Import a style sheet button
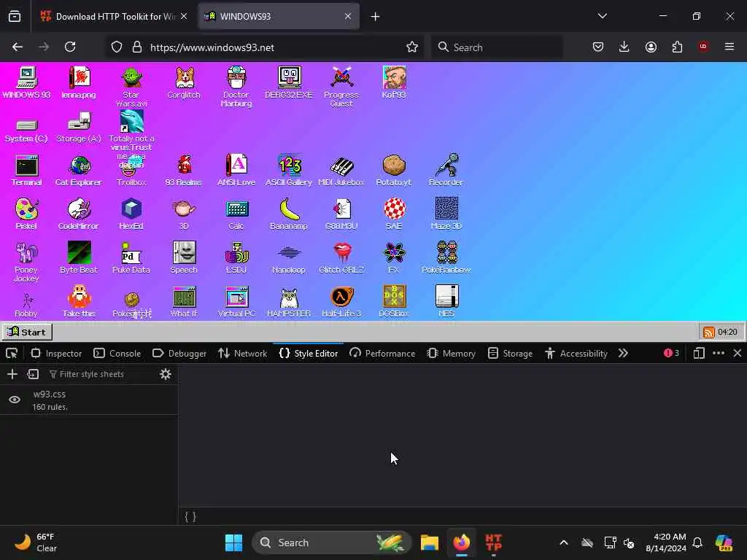 33,374
